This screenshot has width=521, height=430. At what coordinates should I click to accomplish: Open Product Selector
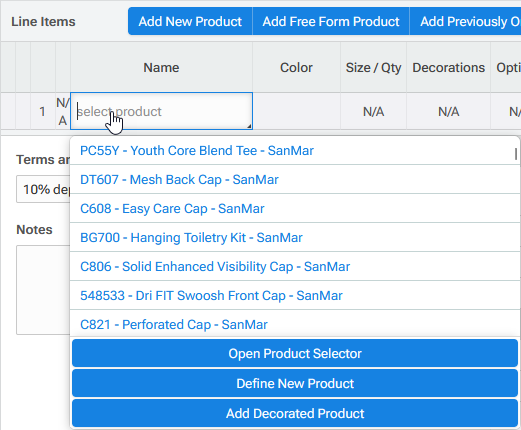tap(295, 353)
